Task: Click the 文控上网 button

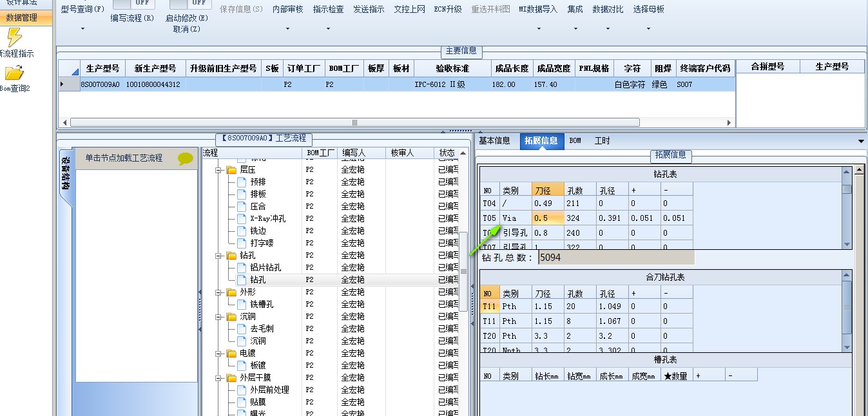Action: point(409,10)
